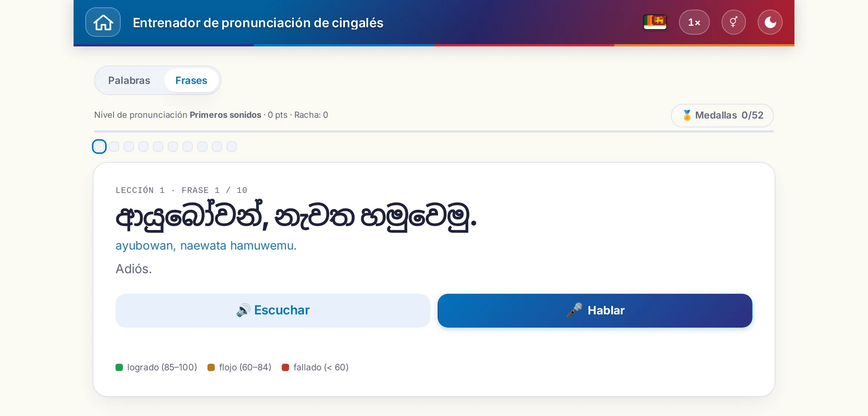This screenshot has height=416, width=868.
Task: Open the Medallas 0/52 panel
Action: point(722,115)
